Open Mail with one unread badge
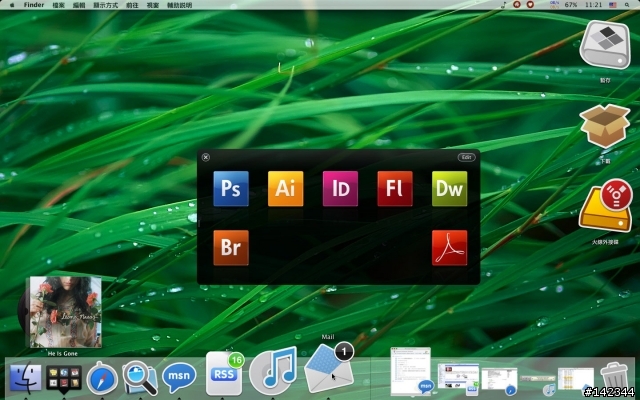The image size is (640, 400). coord(329,367)
